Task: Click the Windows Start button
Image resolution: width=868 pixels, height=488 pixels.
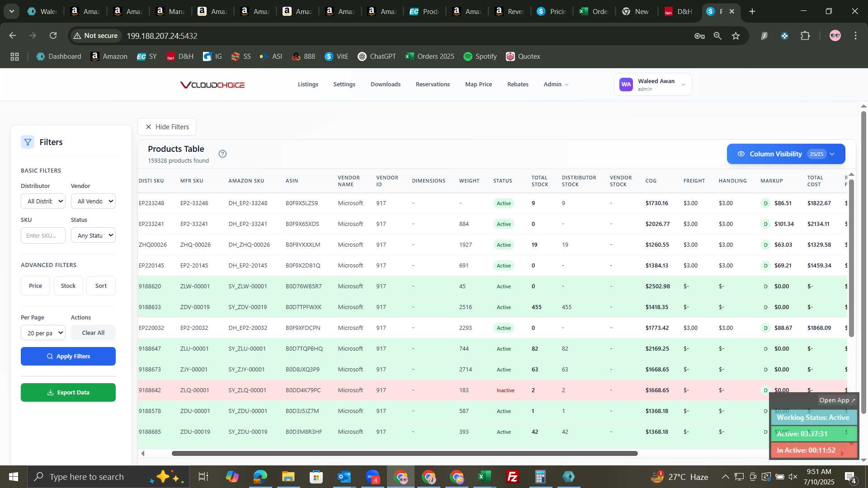Action: 14,477
